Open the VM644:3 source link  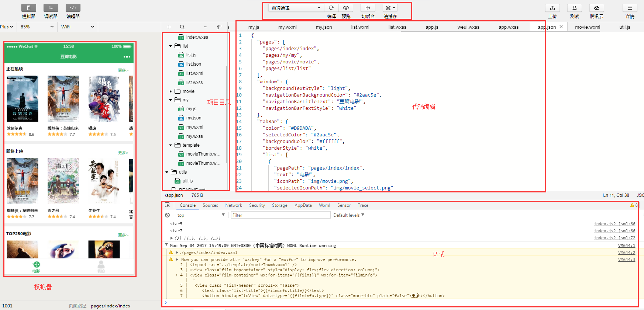[627, 260]
